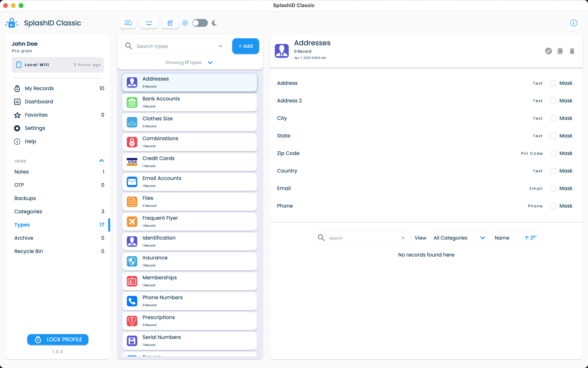Open the info icon at top right
Viewport: 588px width, 368px height.
click(x=574, y=23)
